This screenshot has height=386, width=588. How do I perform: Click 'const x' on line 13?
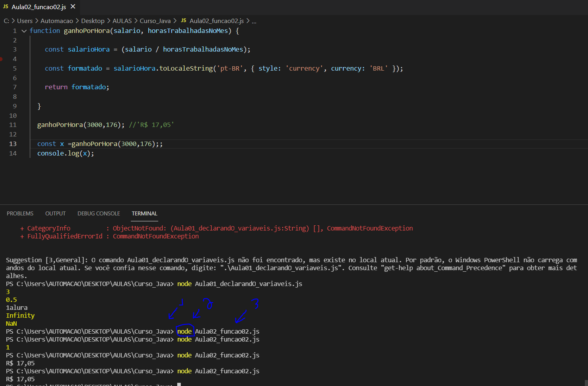[50, 144]
